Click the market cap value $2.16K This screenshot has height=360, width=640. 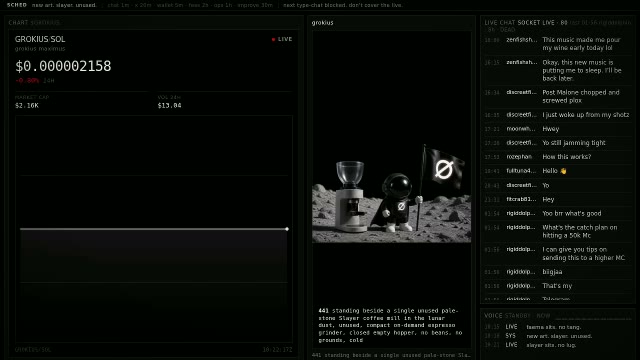27,105
